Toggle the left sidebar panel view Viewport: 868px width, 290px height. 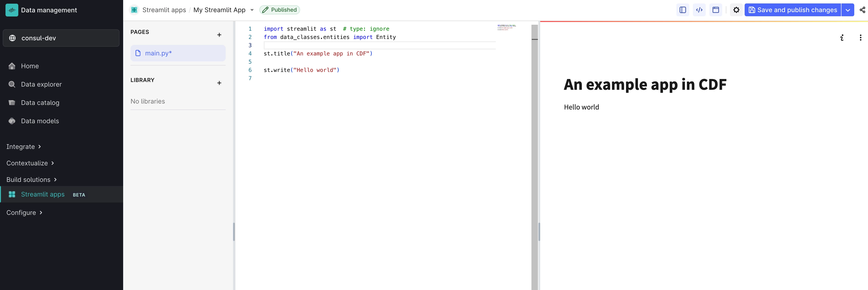coord(682,10)
